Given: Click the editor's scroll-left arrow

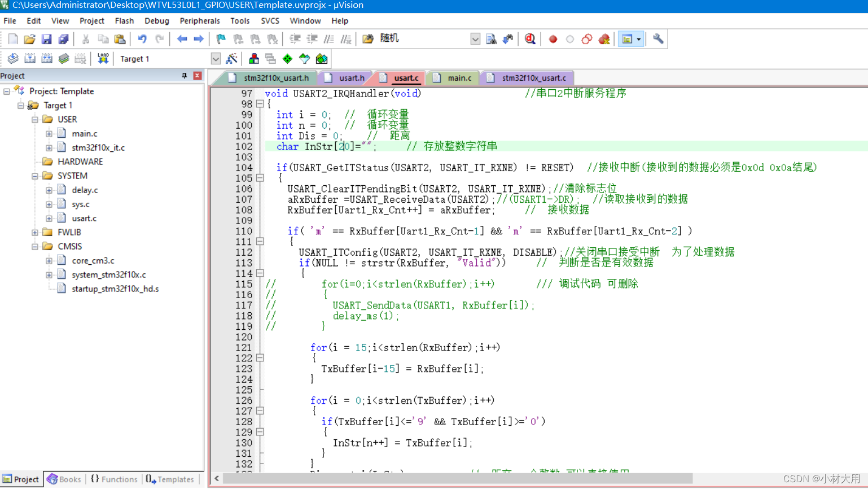Looking at the screenshot, I should [x=217, y=479].
